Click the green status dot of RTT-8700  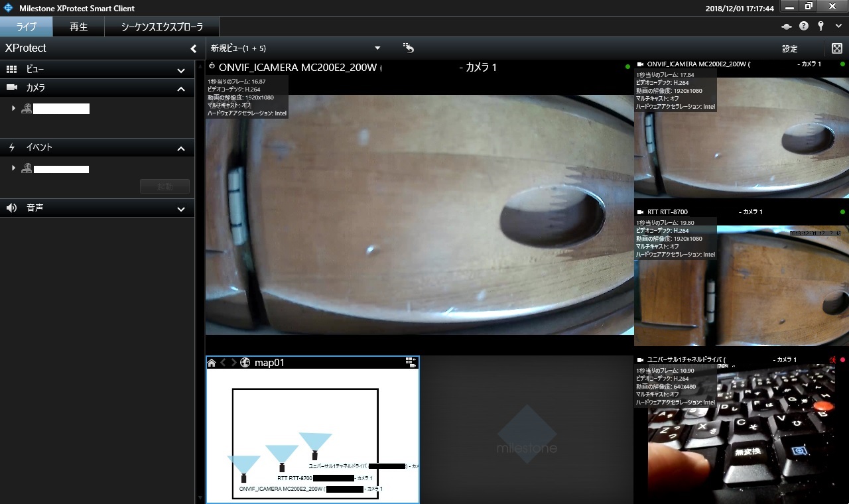pyautogui.click(x=842, y=212)
